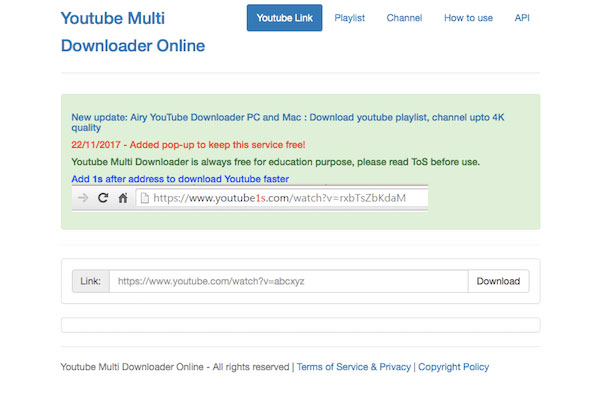600x397 pixels.
Task: Click the YouTube link input field
Action: [289, 281]
